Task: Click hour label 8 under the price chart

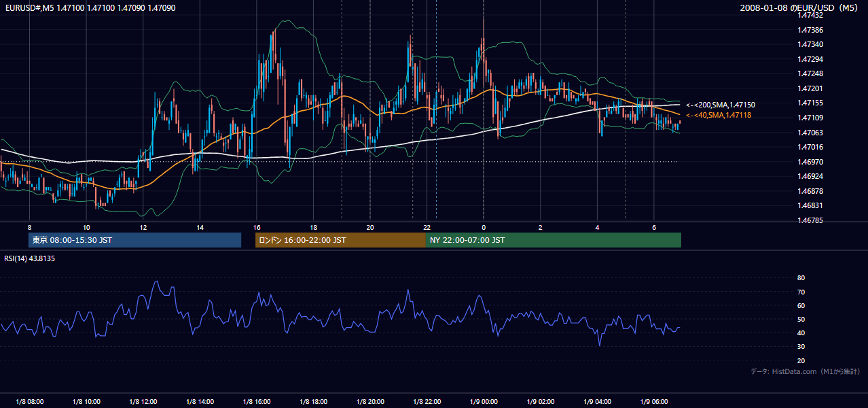Action: coord(29,227)
